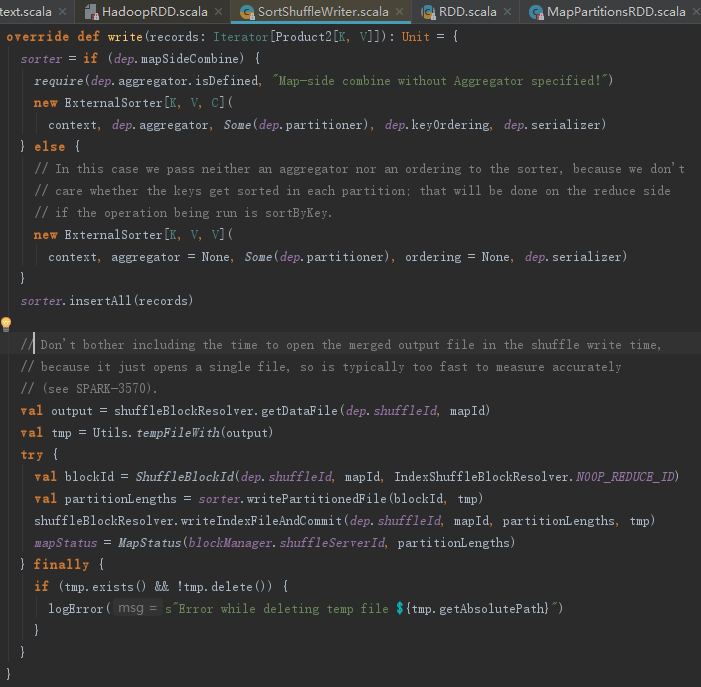Click 'aggregator = None' named argument
Screen dimensions: 701x687
pyautogui.click(x=170, y=257)
